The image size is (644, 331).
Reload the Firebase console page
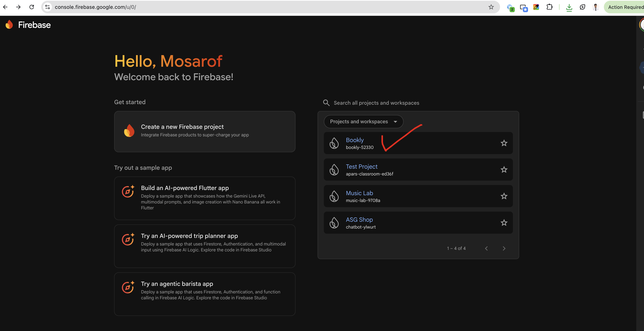click(31, 7)
